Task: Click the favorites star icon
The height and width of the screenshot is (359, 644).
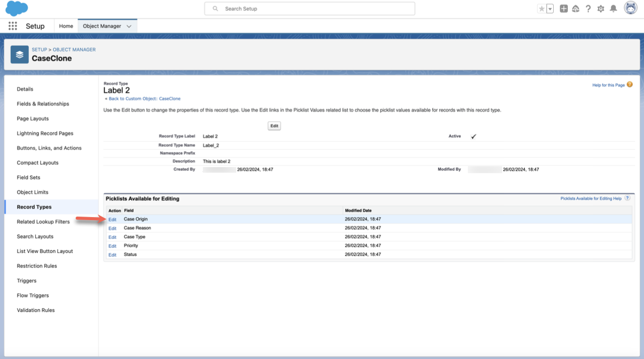Action: click(x=542, y=9)
